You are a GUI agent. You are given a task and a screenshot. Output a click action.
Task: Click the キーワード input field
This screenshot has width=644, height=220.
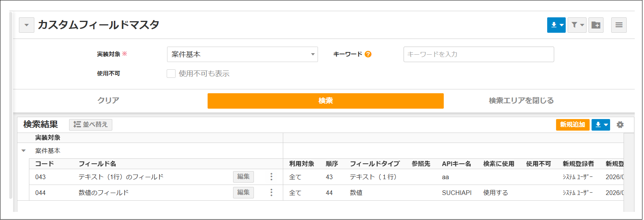(478, 54)
